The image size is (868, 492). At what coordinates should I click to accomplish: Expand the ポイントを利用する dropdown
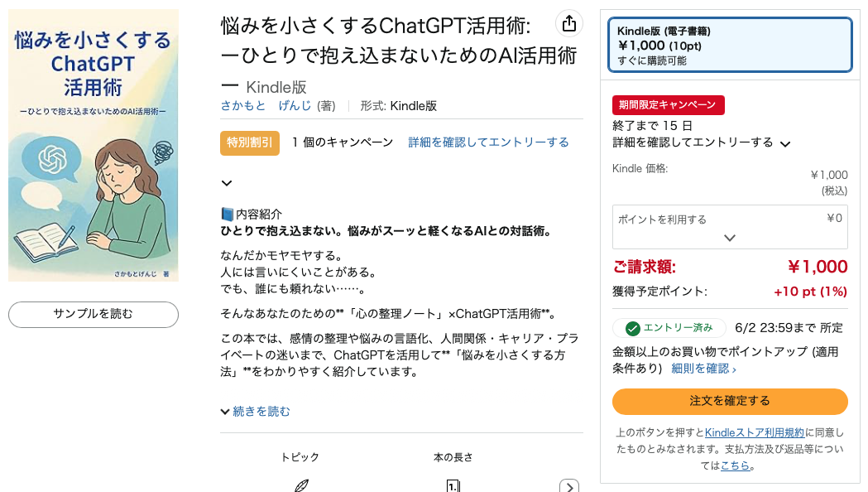point(730,227)
